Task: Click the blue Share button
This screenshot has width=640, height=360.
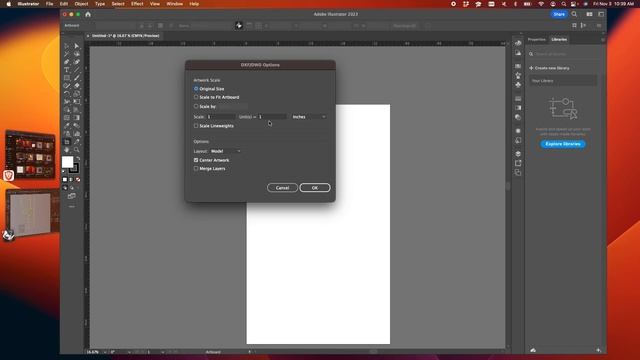Action: point(559,14)
